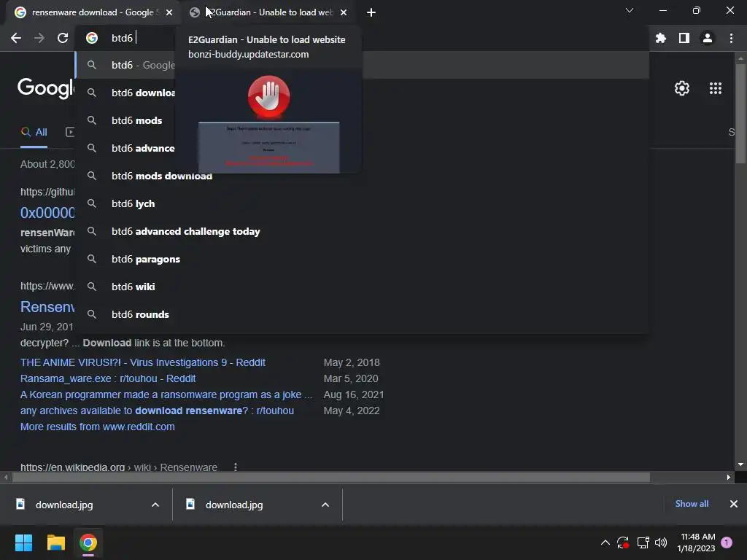The height and width of the screenshot is (560, 747).
Task: Click the Google logo
Action: [x=46, y=88]
